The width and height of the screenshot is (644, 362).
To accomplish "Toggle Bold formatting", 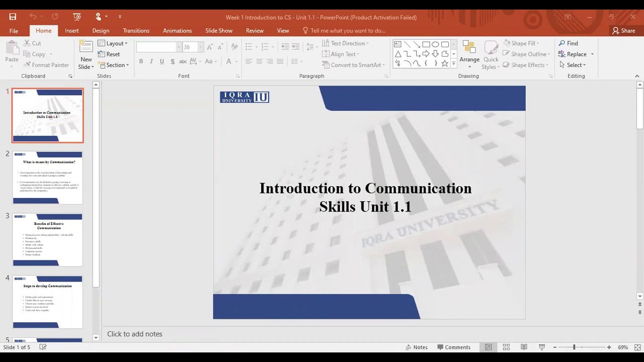I will coord(141,61).
